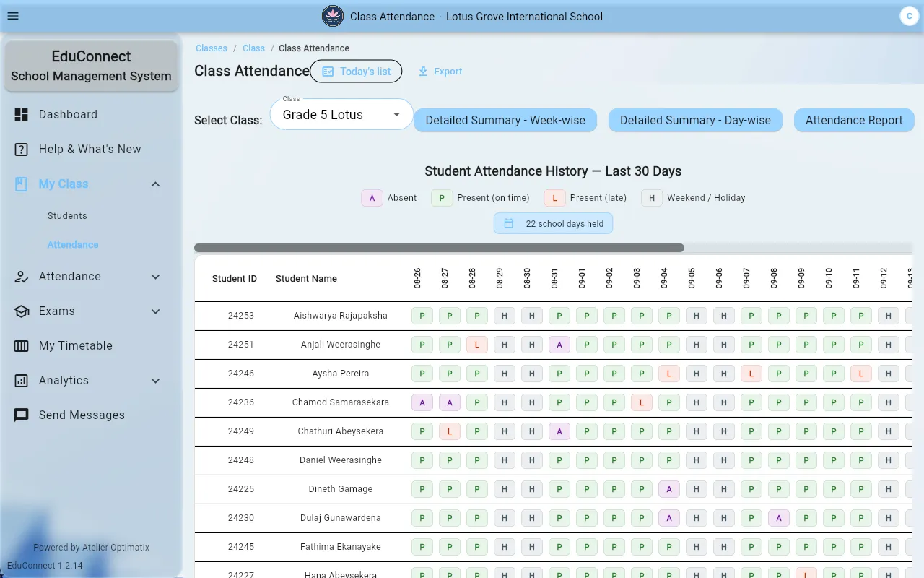Screen dimensions: 924x578
Task: Open the user avatar menu
Action: click(909, 16)
